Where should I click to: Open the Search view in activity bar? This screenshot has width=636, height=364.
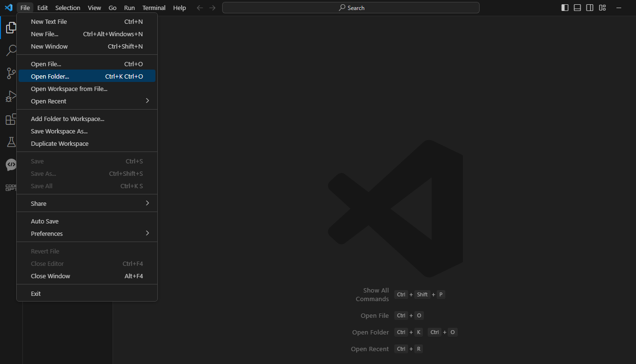[11, 50]
